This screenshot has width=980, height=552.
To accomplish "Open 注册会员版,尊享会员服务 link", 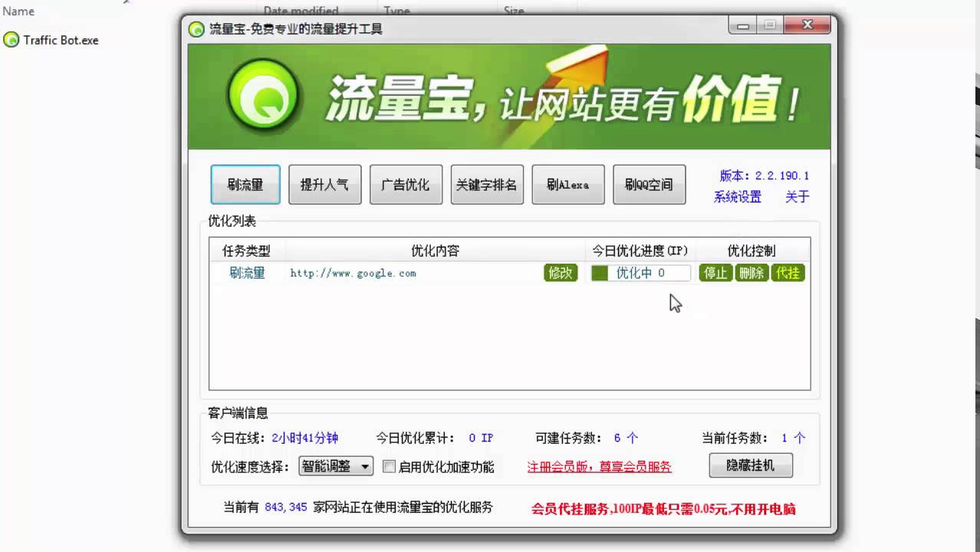I will point(599,466).
